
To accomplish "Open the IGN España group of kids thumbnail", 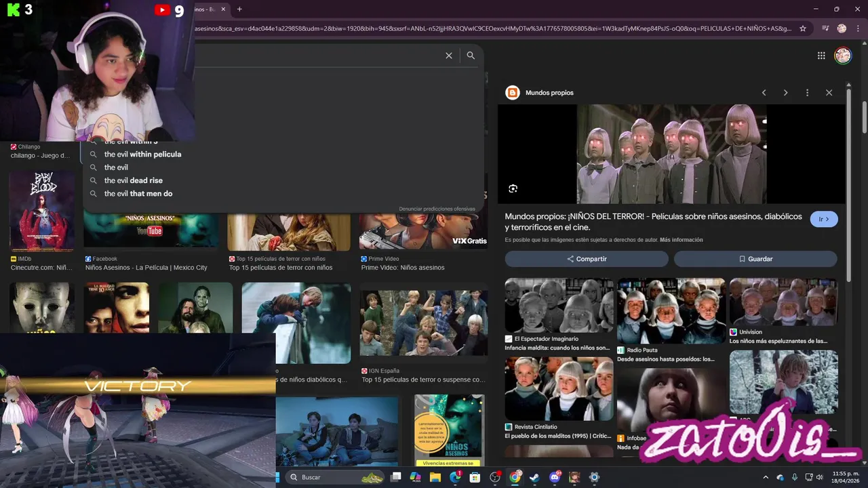I will 423,323.
